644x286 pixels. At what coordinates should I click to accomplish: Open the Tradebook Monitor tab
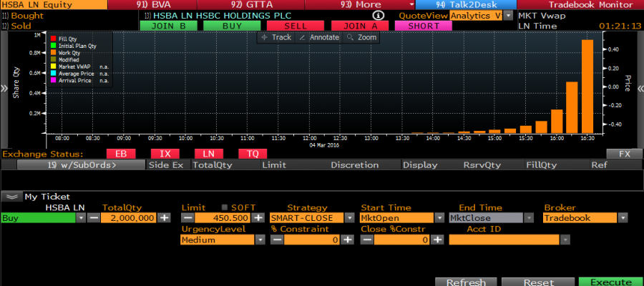pyautogui.click(x=581, y=4)
